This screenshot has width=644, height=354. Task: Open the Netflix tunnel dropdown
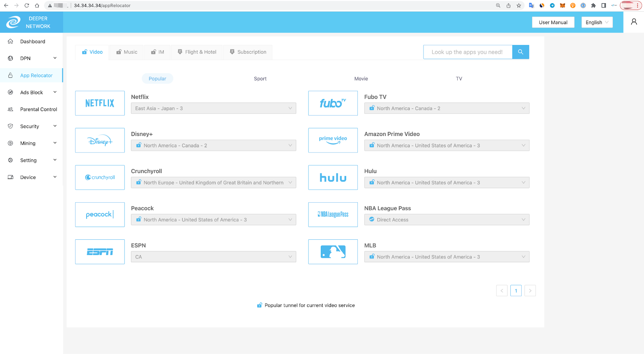tap(213, 108)
